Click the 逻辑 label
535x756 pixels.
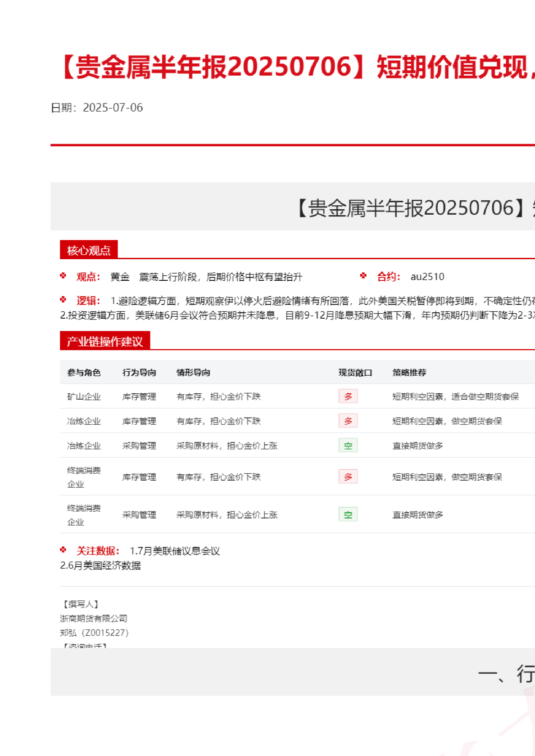click(88, 301)
